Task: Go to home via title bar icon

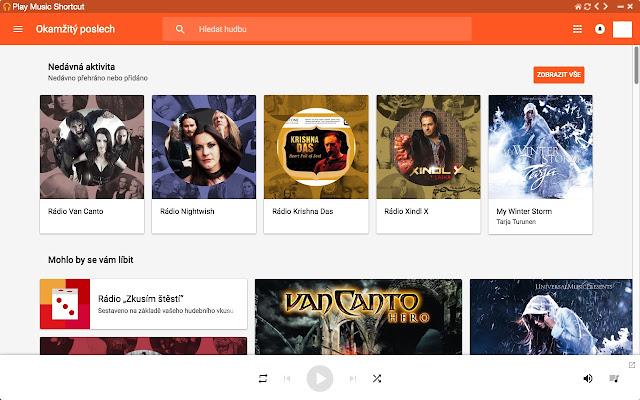Action: pyautogui.click(x=578, y=7)
